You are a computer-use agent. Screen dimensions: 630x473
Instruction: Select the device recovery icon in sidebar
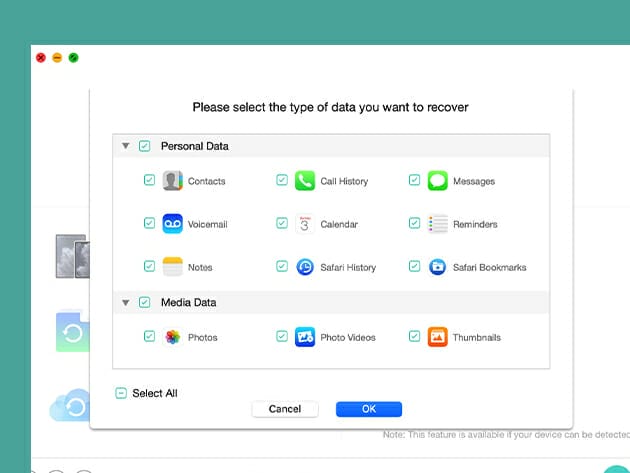click(72, 256)
